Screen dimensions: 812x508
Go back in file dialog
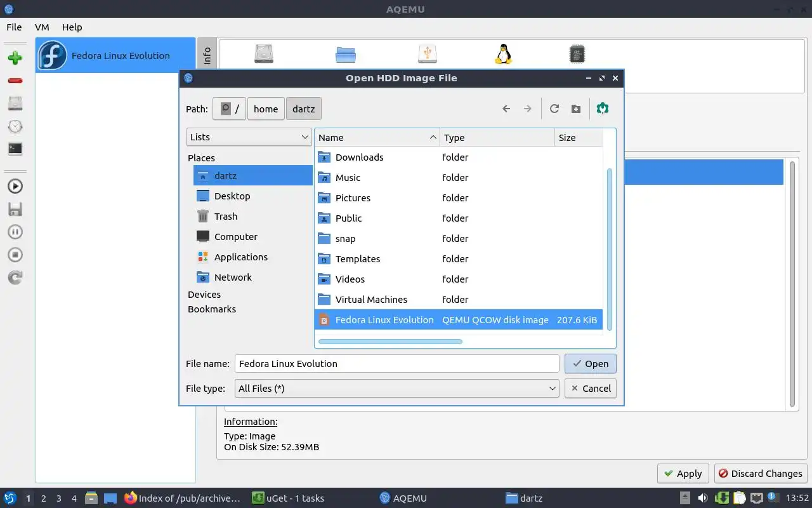coord(506,109)
